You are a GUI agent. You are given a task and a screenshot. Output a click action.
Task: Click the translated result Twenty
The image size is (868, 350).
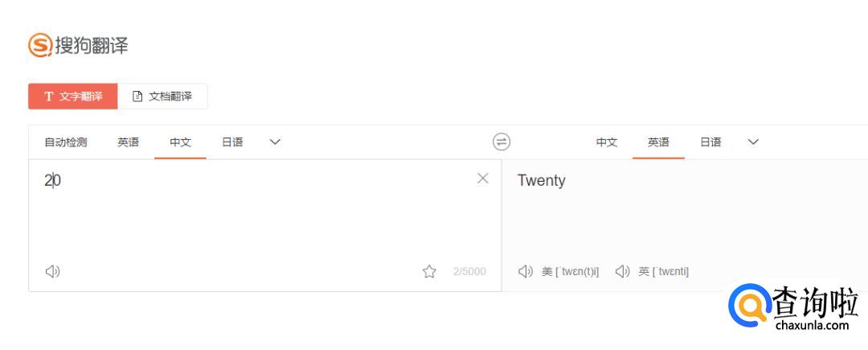(x=541, y=180)
